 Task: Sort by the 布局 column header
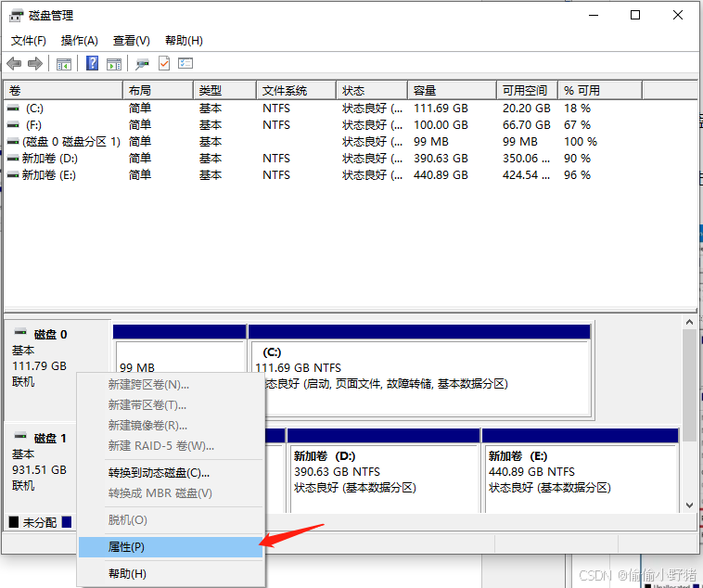(159, 91)
